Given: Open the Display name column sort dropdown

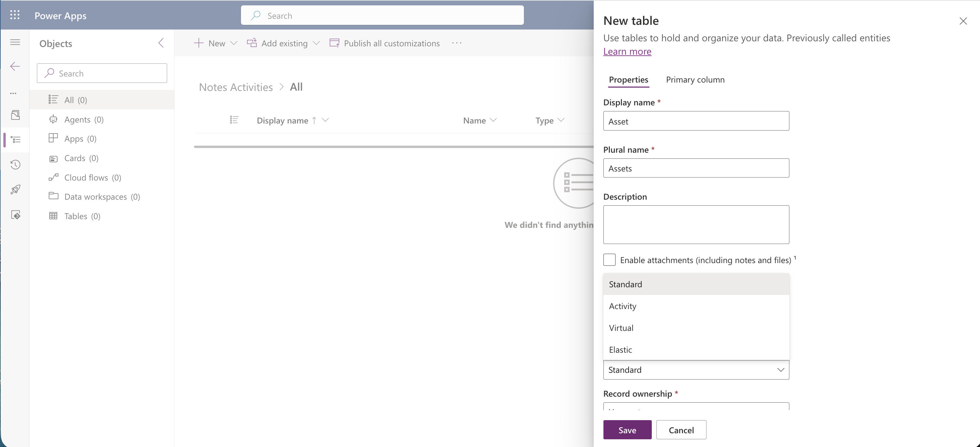Looking at the screenshot, I should [325, 120].
